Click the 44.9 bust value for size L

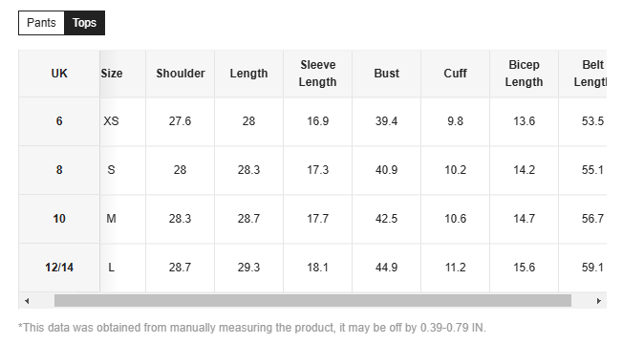(x=386, y=268)
